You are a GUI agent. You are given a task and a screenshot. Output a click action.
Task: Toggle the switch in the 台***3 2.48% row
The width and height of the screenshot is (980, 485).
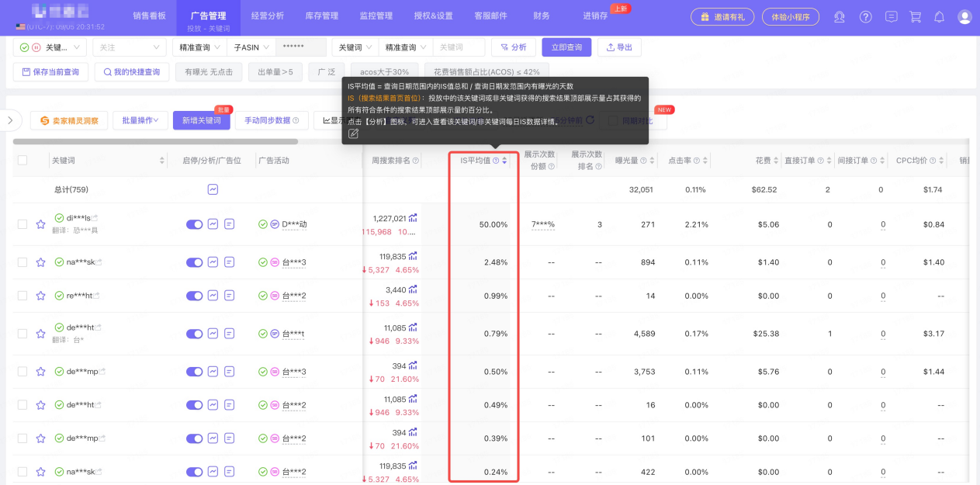(x=194, y=262)
